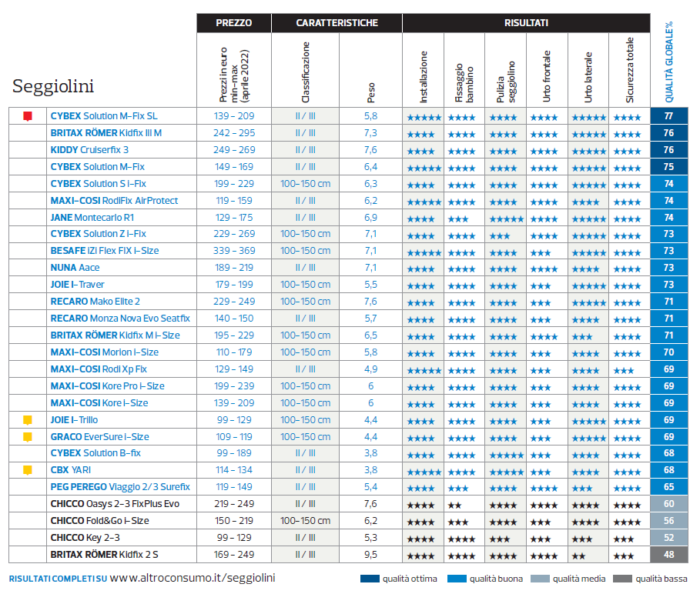Select CYBEX Solution B-fix product name
The height and width of the screenshot is (594, 700).
click(95, 453)
